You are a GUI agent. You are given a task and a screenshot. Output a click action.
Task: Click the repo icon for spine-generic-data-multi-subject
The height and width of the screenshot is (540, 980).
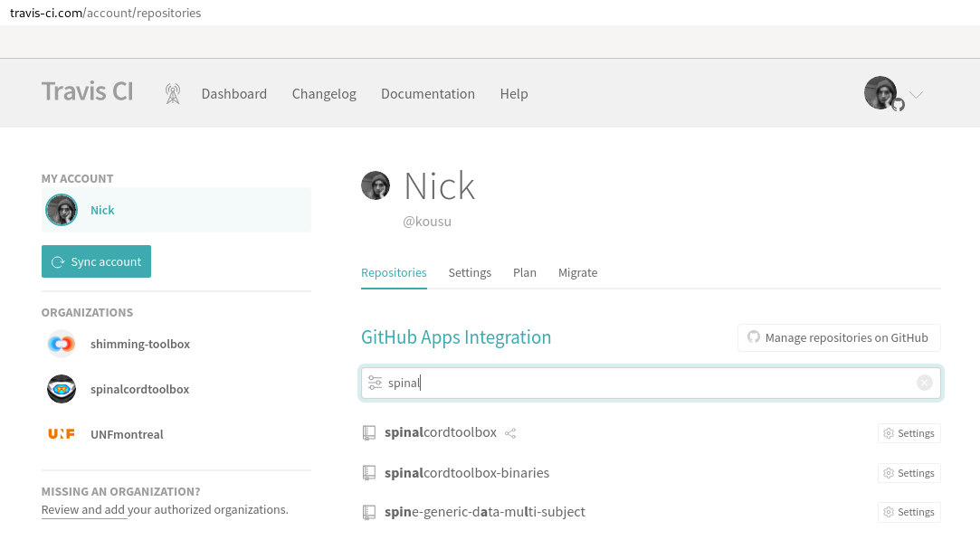click(x=369, y=513)
